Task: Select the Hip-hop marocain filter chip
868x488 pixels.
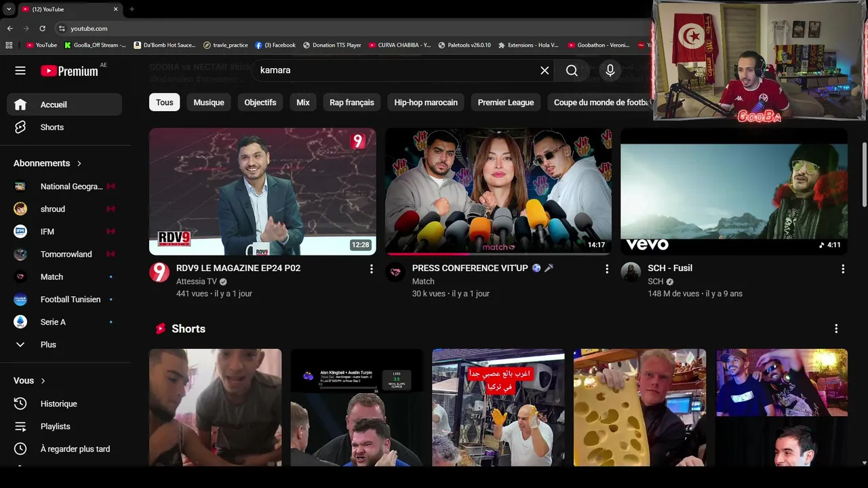Action: tap(426, 102)
